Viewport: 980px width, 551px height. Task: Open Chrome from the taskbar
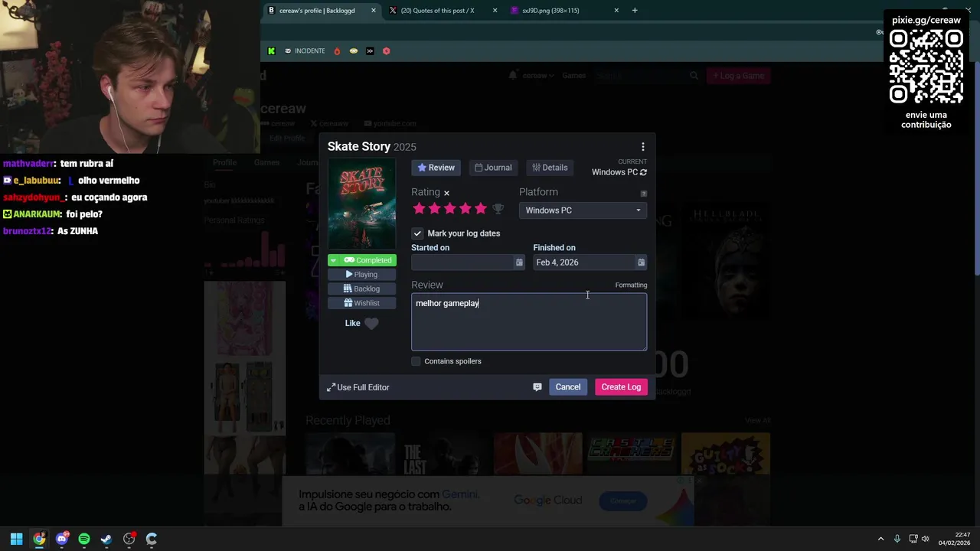click(39, 539)
